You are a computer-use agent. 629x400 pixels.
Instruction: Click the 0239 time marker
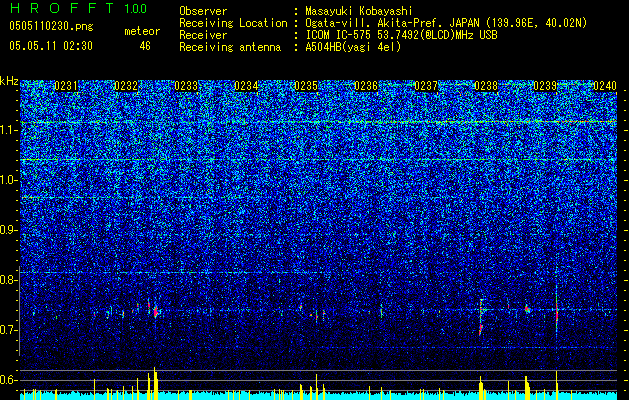[x=546, y=86]
